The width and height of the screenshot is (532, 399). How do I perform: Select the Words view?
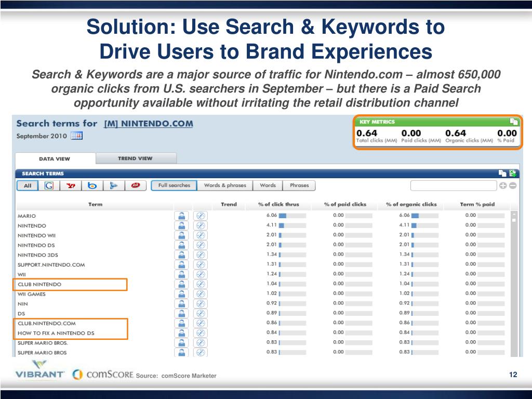pyautogui.click(x=268, y=185)
